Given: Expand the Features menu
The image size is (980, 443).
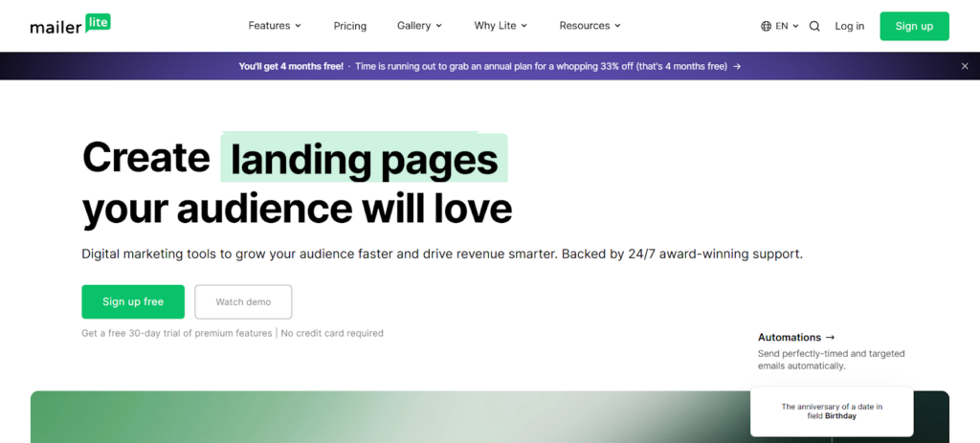Looking at the screenshot, I should pyautogui.click(x=275, y=26).
